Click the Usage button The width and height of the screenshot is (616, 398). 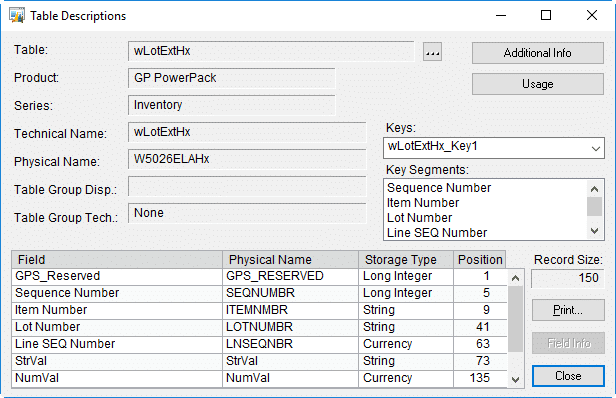(x=537, y=84)
